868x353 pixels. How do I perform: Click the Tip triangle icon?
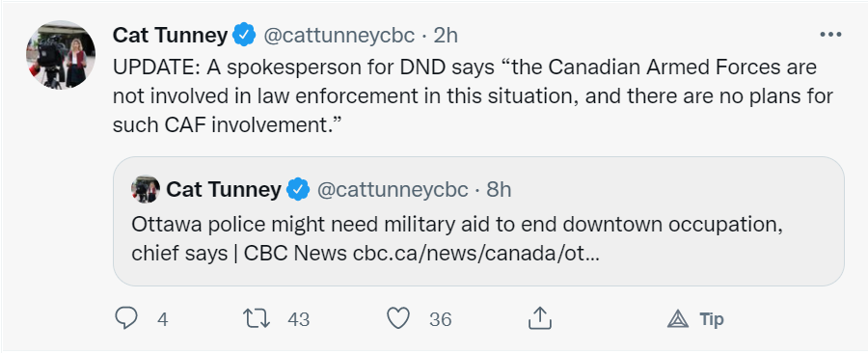pos(678,319)
